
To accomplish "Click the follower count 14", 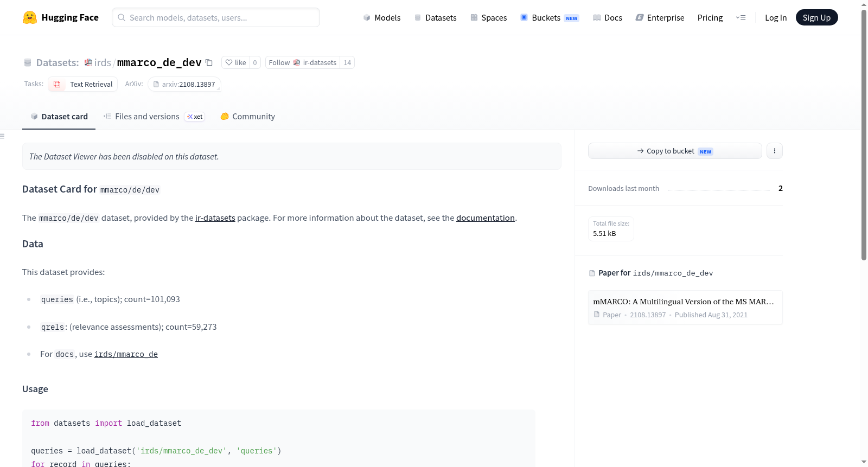I will point(347,63).
